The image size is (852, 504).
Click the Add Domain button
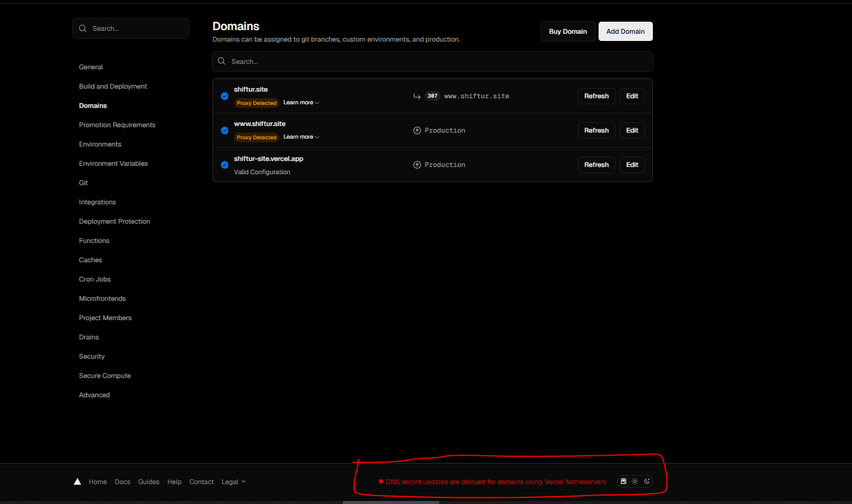pos(626,31)
